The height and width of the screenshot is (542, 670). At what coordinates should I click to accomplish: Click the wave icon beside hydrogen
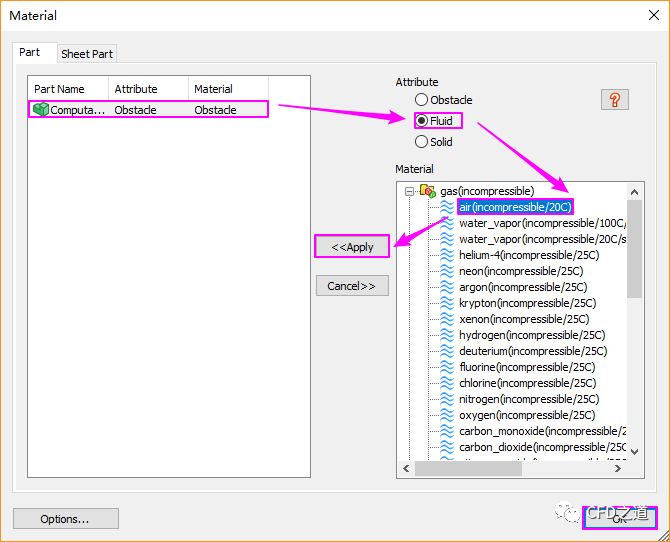click(446, 335)
